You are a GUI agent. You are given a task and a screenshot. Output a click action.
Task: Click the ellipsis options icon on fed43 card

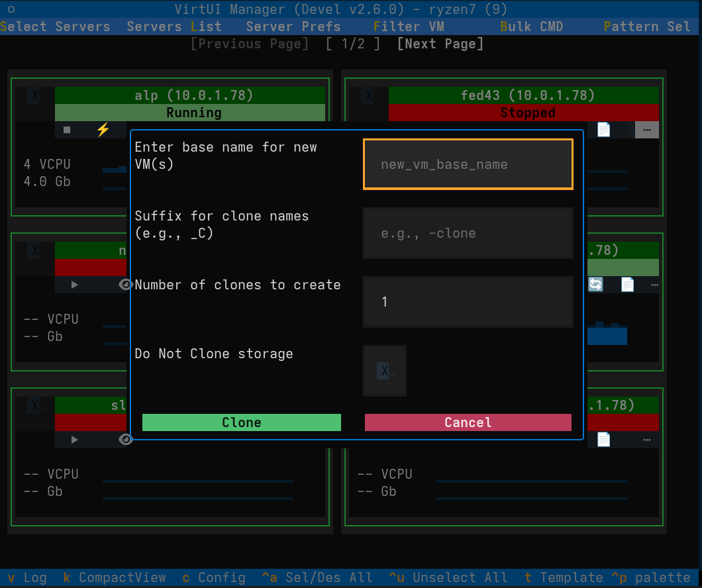[646, 130]
